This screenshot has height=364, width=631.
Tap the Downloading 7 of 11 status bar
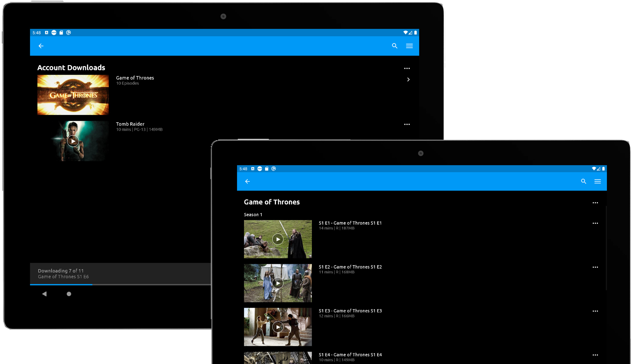click(121, 273)
